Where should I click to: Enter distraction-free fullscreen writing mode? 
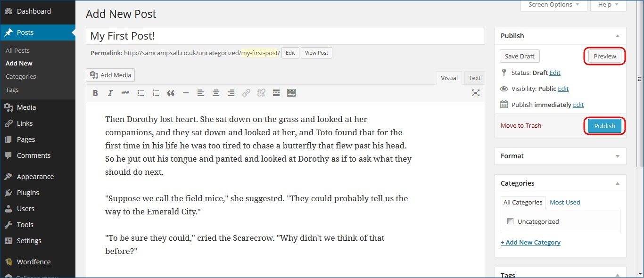point(476,93)
